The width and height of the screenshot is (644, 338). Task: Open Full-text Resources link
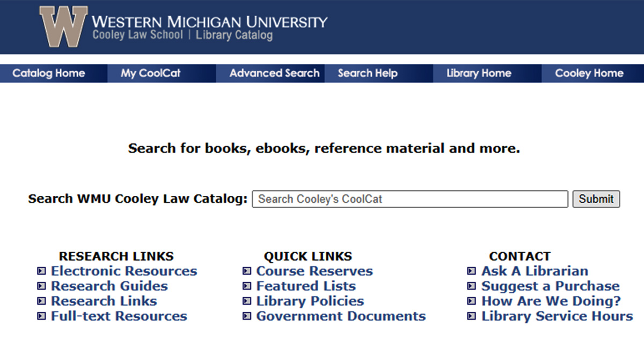point(119,317)
